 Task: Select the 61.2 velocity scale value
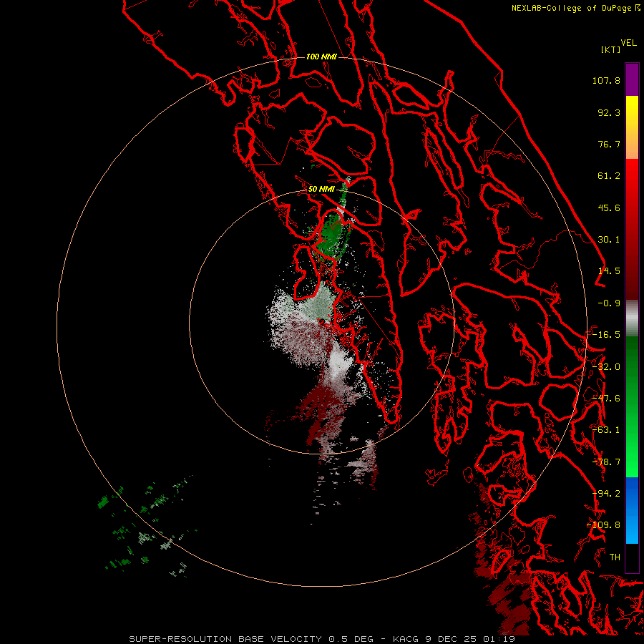pos(609,176)
